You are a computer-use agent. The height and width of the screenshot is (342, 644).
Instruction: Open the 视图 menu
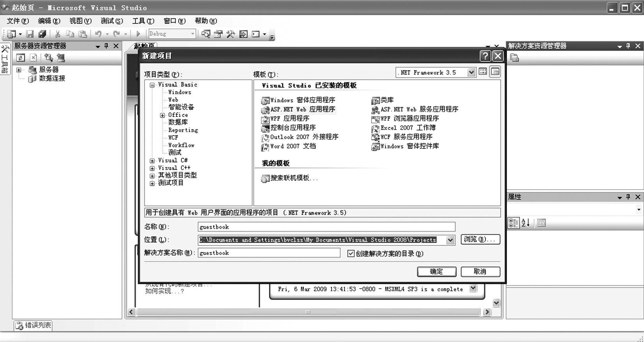pyautogui.click(x=80, y=21)
